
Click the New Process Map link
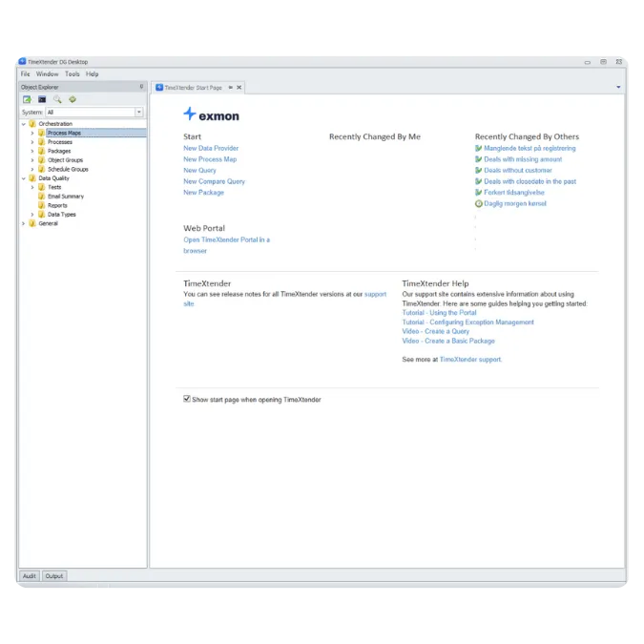(x=210, y=159)
